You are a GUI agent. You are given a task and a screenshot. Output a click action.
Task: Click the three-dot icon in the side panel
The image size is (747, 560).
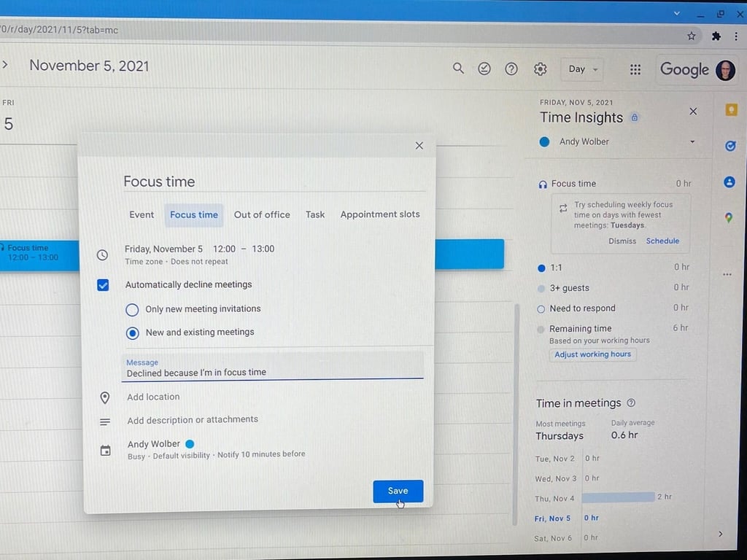[x=727, y=274]
